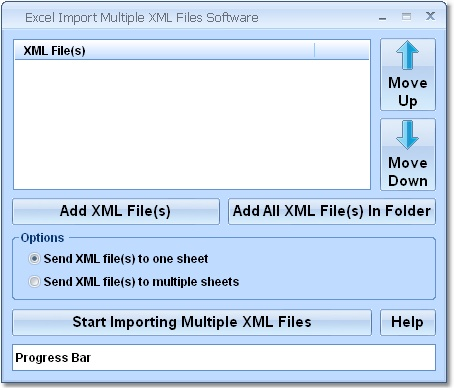454x390 pixels.
Task: Click inside the empty XML file list
Action: (192, 124)
